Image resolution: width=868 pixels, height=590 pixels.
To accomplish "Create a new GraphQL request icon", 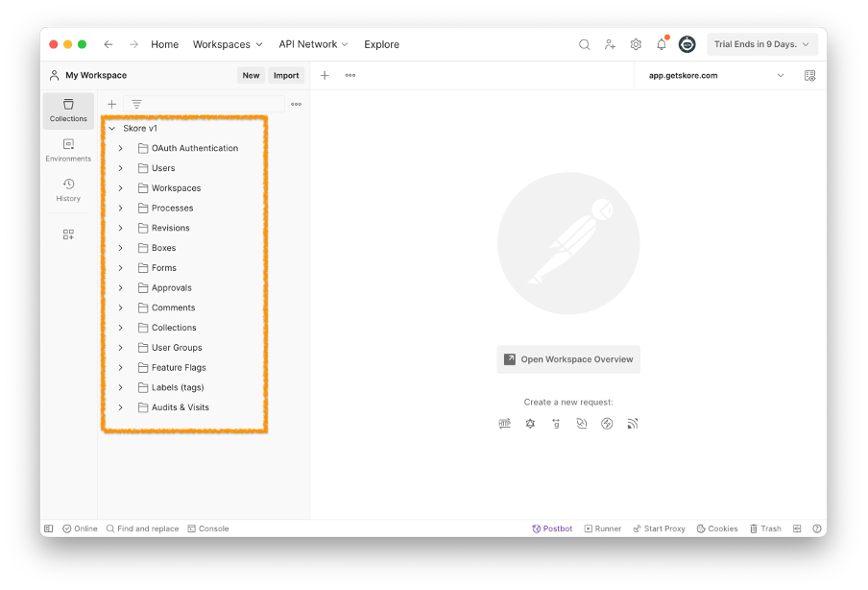I will (530, 424).
